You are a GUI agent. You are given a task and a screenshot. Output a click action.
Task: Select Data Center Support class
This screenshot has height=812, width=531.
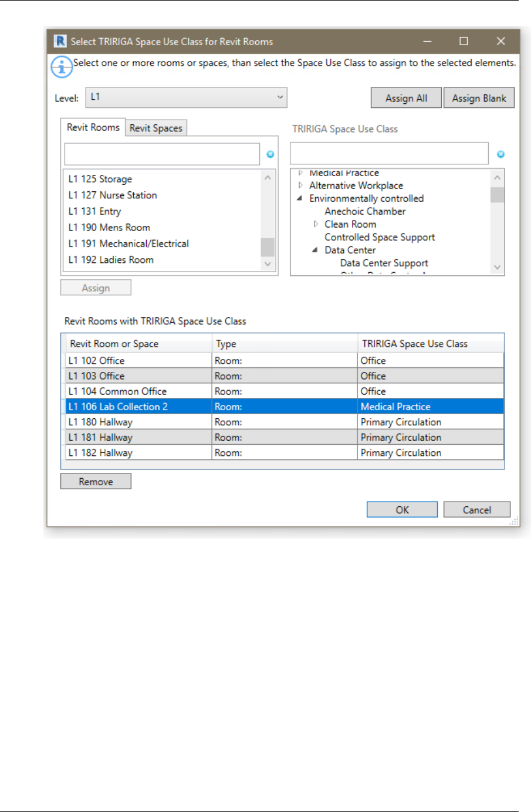point(384,263)
